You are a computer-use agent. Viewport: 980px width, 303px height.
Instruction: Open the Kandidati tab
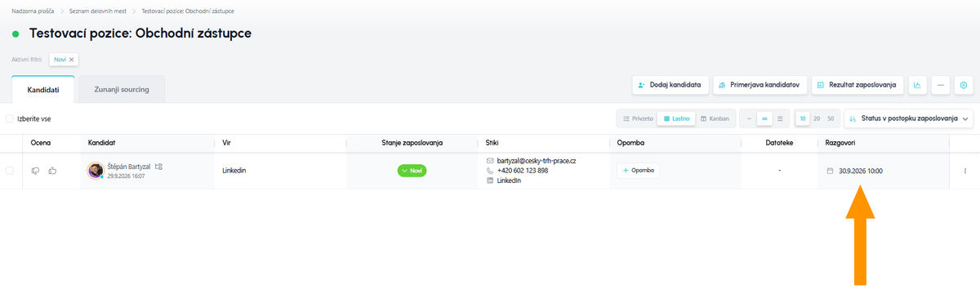click(x=43, y=89)
